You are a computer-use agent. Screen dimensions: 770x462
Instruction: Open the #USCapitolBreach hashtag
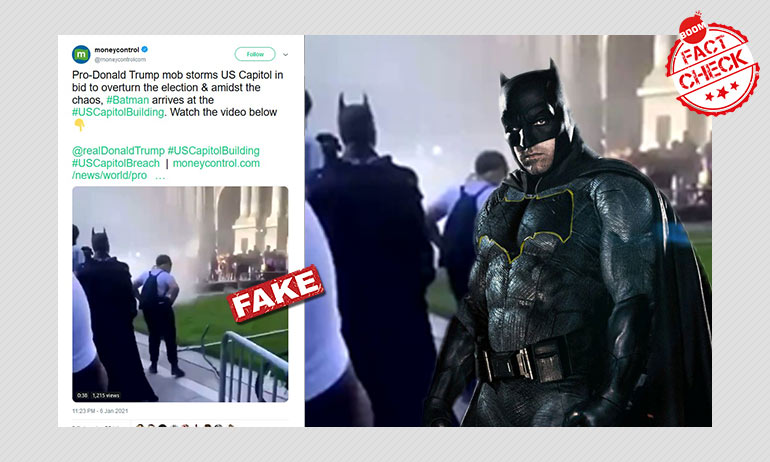tap(116, 163)
